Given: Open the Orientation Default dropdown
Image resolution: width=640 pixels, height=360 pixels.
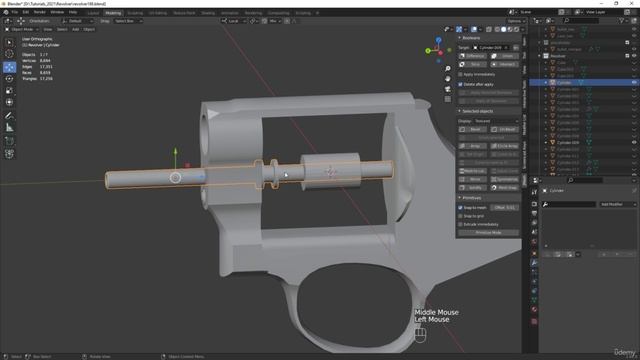Looking at the screenshot, I should 77,21.
